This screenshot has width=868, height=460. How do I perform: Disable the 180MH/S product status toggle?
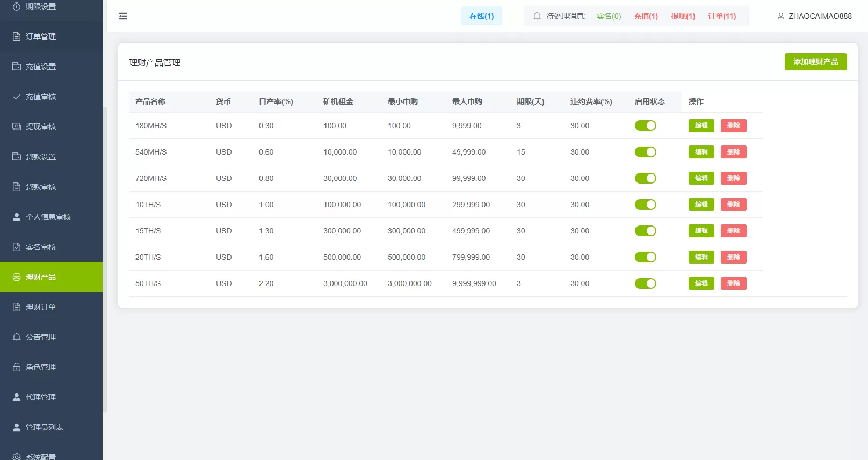click(645, 126)
